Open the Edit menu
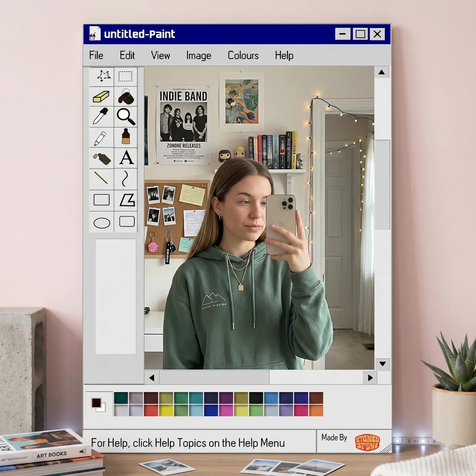Image resolution: width=476 pixels, height=476 pixels. (127, 55)
